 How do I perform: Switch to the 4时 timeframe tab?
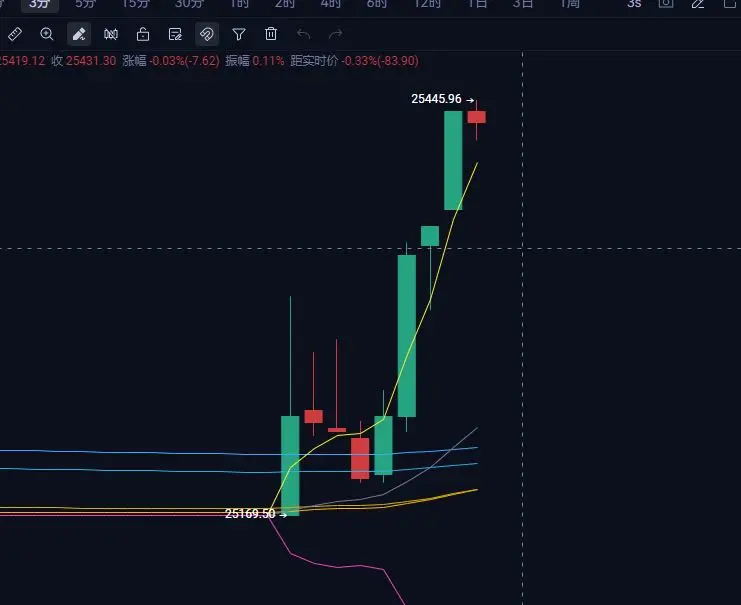(331, 4)
